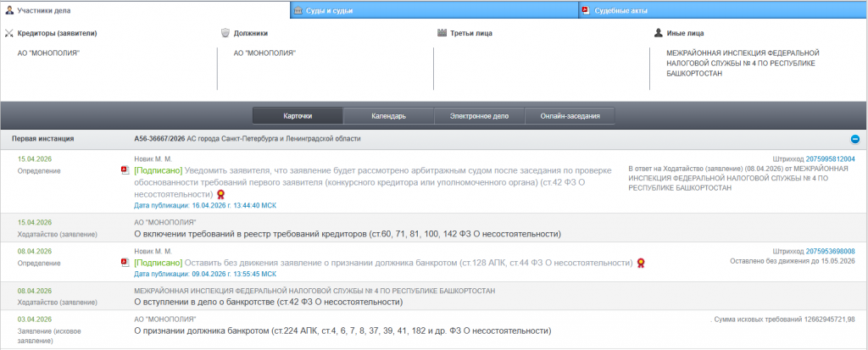The width and height of the screenshot is (868, 350).
Task: Click the Третьи лица icon
Action: tap(442, 33)
